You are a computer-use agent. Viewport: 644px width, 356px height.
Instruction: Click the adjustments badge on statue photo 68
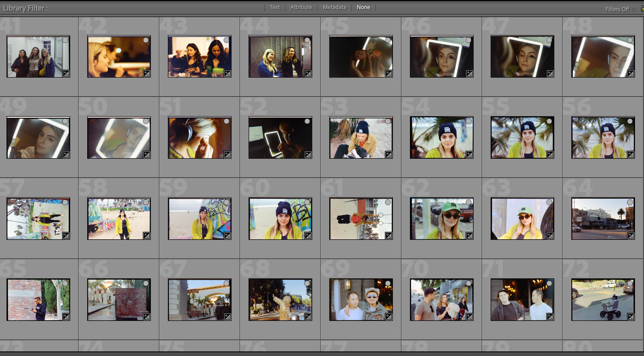(x=308, y=317)
